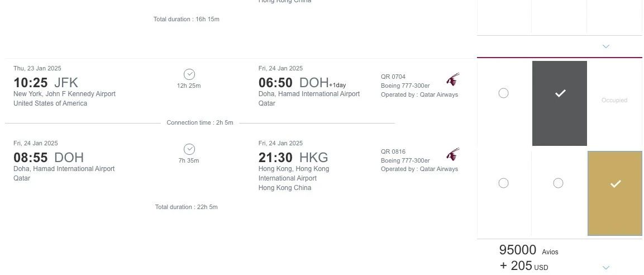Select second fare radio for QR 0816 row
The image size is (644, 275).
point(558,183)
